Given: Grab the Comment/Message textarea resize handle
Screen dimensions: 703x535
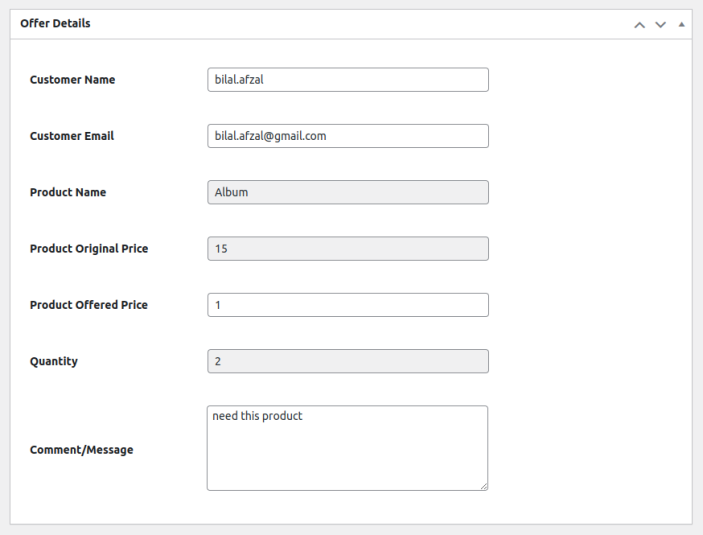Looking at the screenshot, I should coord(484,486).
